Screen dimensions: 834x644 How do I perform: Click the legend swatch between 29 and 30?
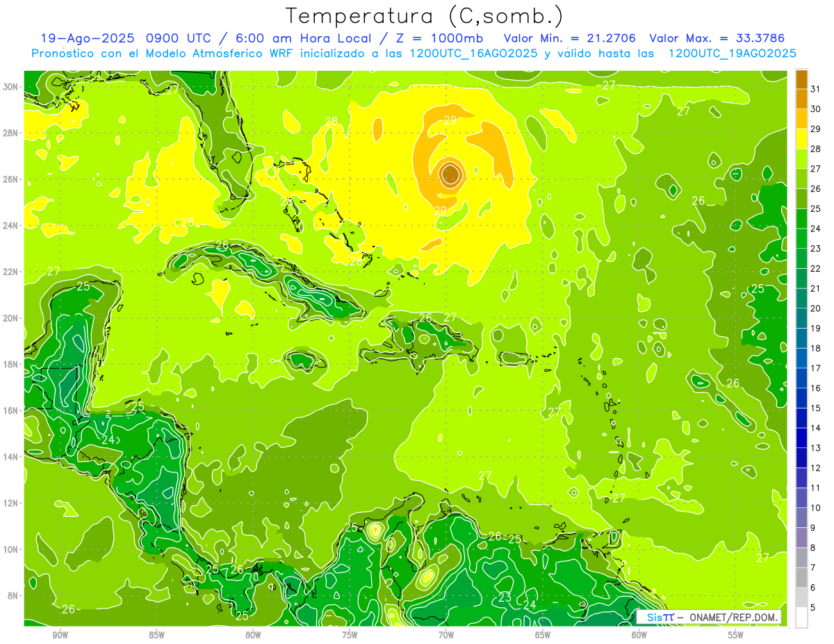[801, 119]
